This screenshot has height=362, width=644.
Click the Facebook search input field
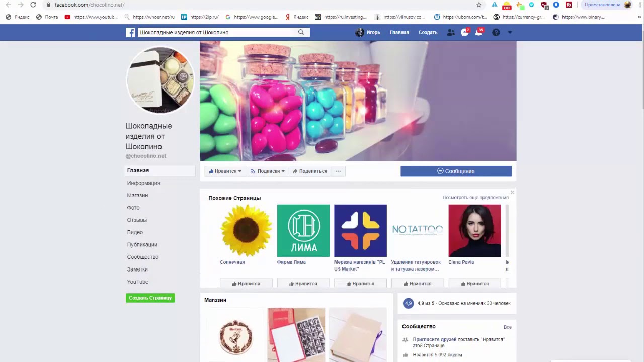coord(216,32)
